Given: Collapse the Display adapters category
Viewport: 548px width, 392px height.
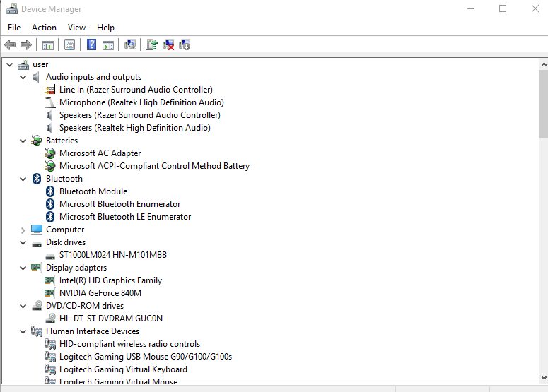Looking at the screenshot, I should click(x=23, y=268).
